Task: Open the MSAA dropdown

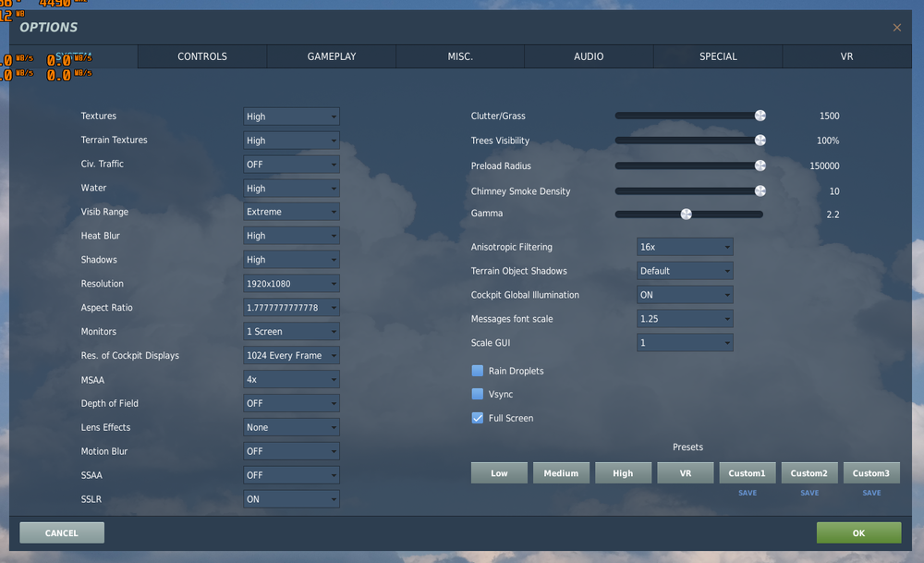Action: [291, 380]
